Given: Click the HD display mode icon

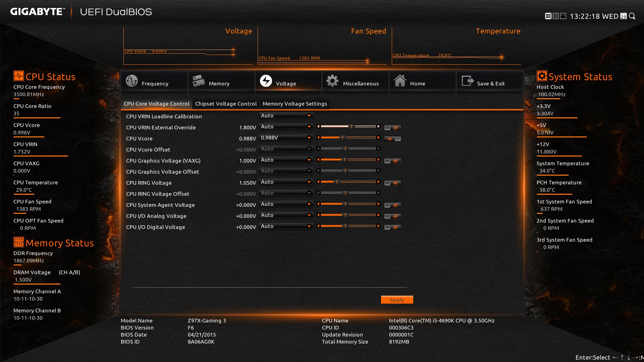Looking at the screenshot, I should [548, 16].
